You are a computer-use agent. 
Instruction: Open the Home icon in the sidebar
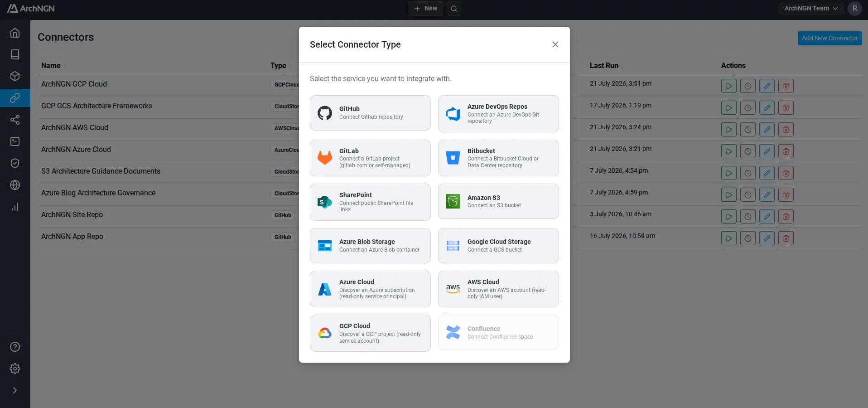[15, 33]
